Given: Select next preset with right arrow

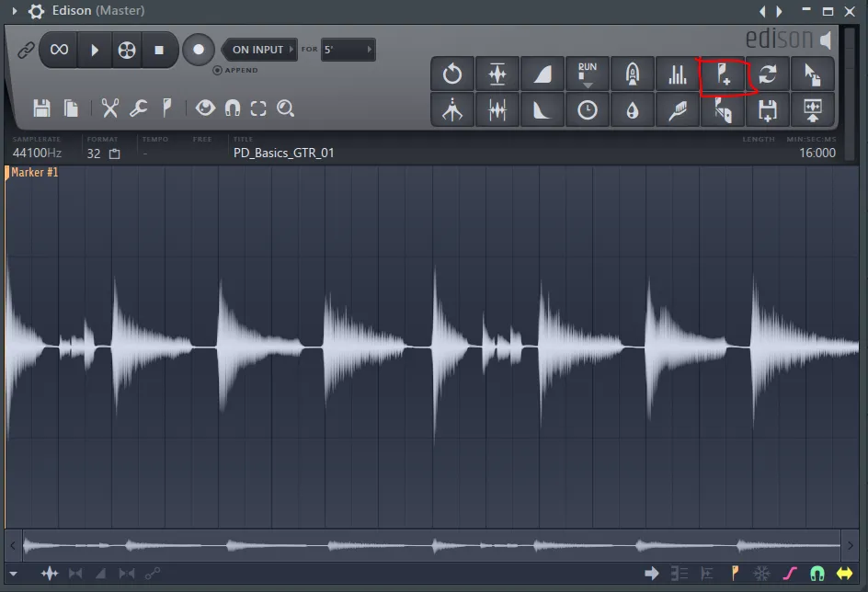Looking at the screenshot, I should pyautogui.click(x=779, y=11).
